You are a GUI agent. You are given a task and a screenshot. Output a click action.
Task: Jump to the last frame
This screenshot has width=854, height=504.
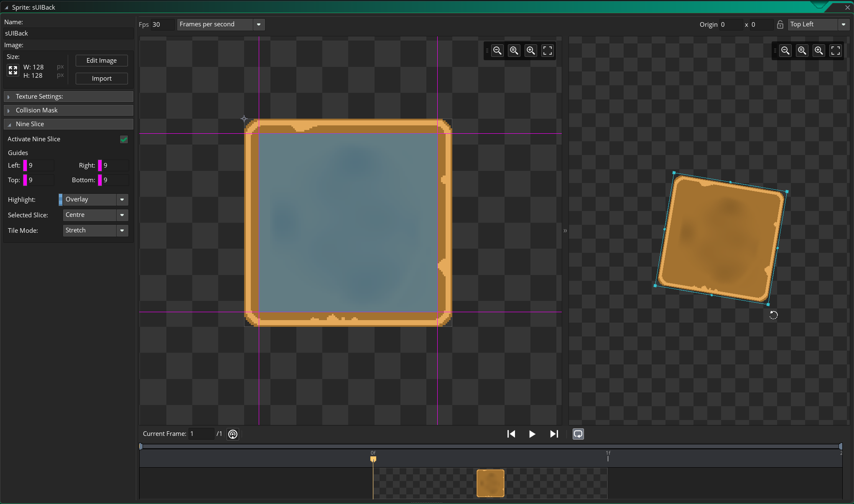coord(554,434)
